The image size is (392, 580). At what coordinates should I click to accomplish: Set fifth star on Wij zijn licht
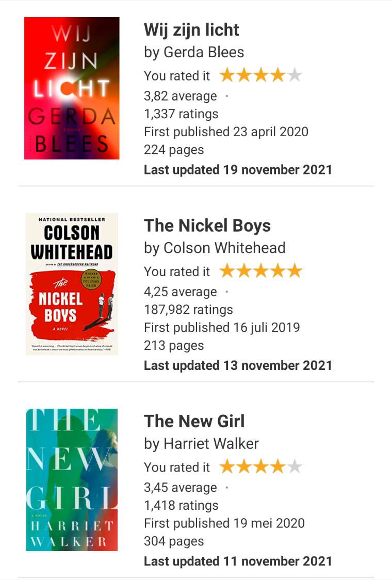pos(295,75)
